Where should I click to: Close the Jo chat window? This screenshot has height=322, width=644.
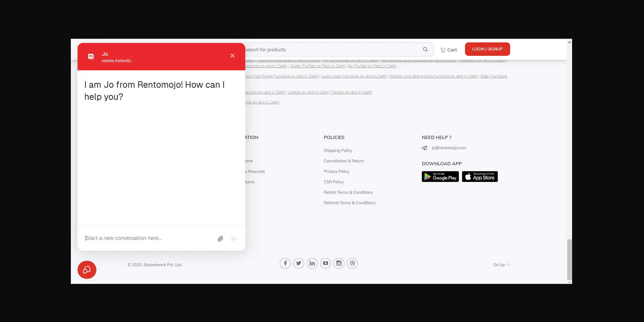[232, 56]
